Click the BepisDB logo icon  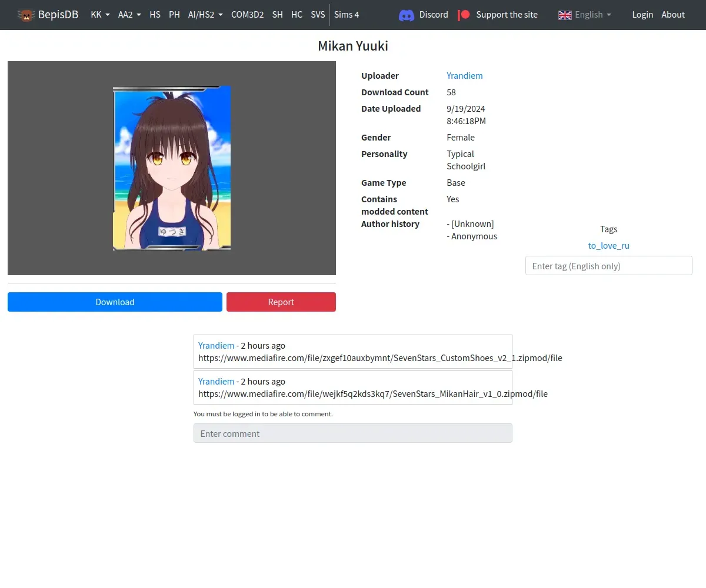(26, 15)
